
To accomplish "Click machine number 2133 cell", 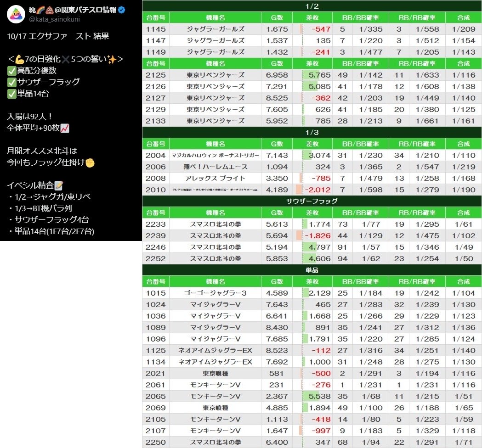I will [156, 121].
